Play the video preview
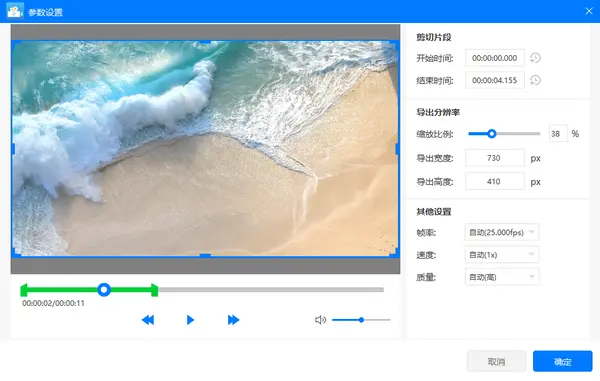 pyautogui.click(x=190, y=320)
